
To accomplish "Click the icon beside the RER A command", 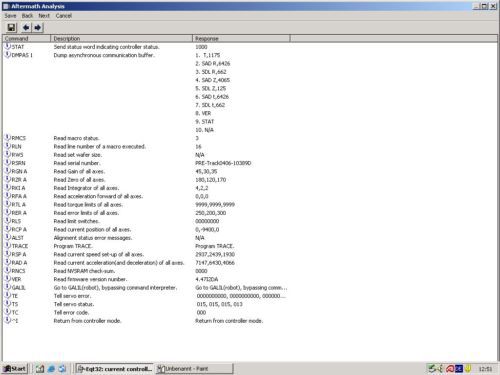I will (x=7, y=212).
